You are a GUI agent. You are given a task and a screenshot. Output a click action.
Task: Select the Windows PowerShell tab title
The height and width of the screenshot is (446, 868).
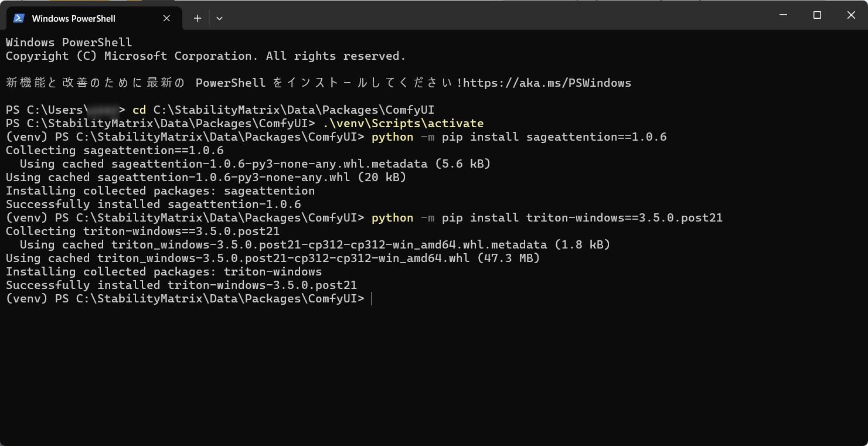73,18
